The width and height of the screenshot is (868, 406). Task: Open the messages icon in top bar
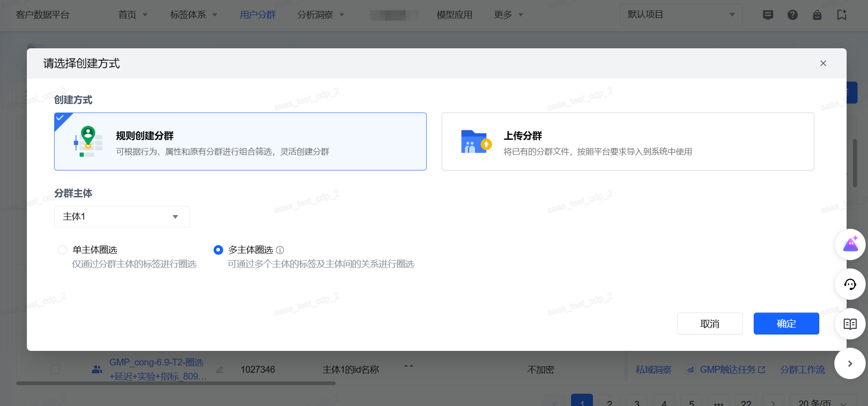(x=768, y=15)
